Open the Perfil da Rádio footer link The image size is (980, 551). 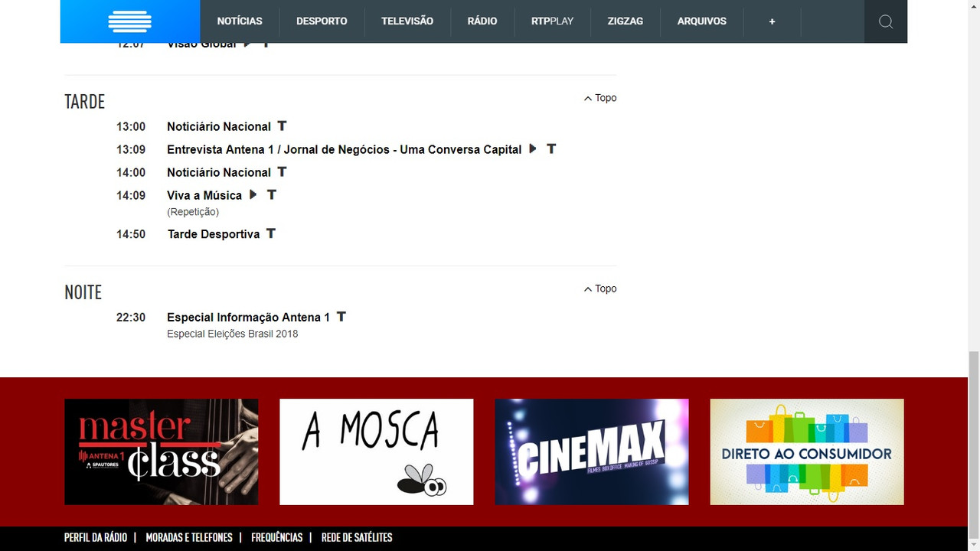[96, 537]
